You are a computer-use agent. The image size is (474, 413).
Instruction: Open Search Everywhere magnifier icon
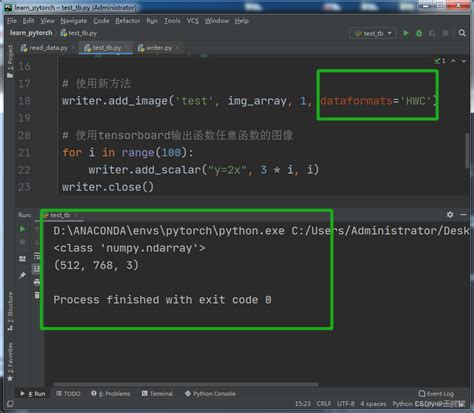pos(462,33)
